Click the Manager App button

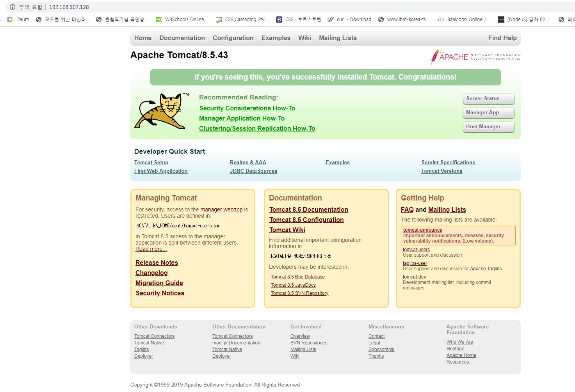(x=488, y=113)
